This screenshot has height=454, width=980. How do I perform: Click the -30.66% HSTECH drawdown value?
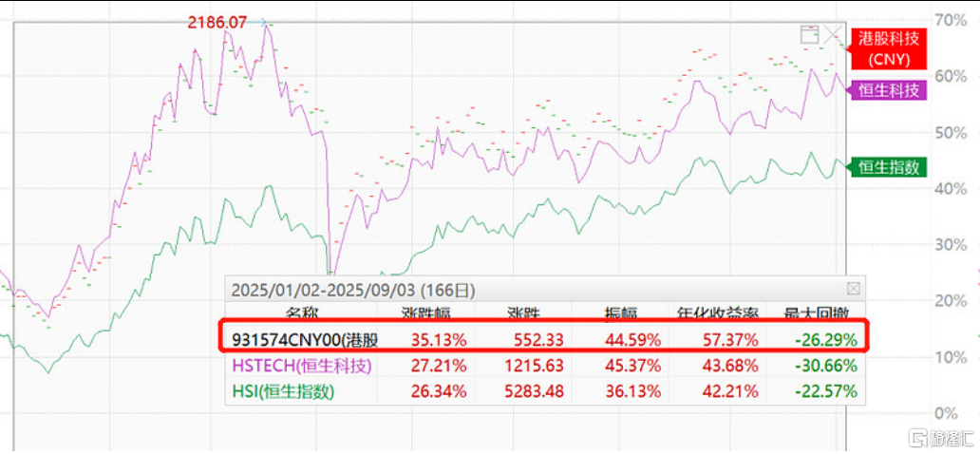pos(825,366)
